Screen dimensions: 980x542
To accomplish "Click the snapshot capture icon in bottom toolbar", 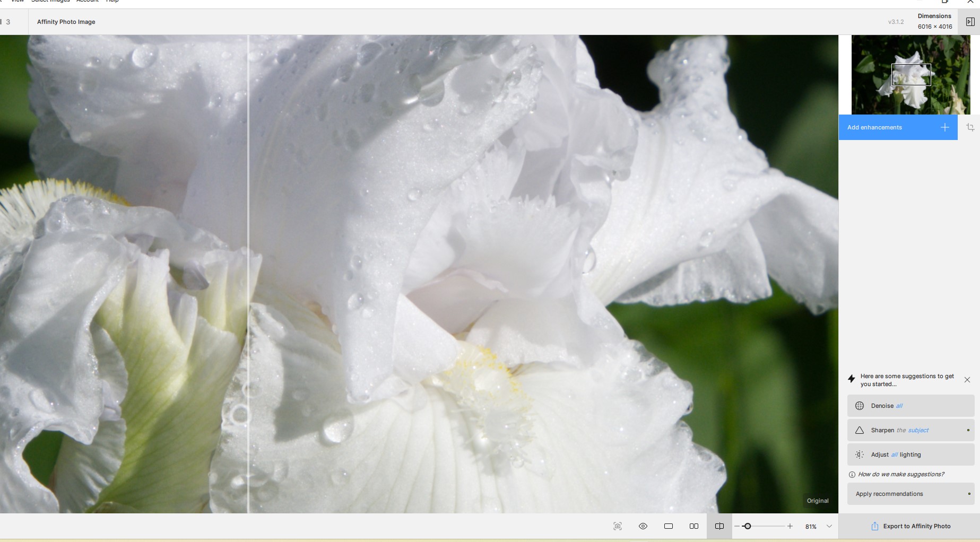I will (x=617, y=526).
